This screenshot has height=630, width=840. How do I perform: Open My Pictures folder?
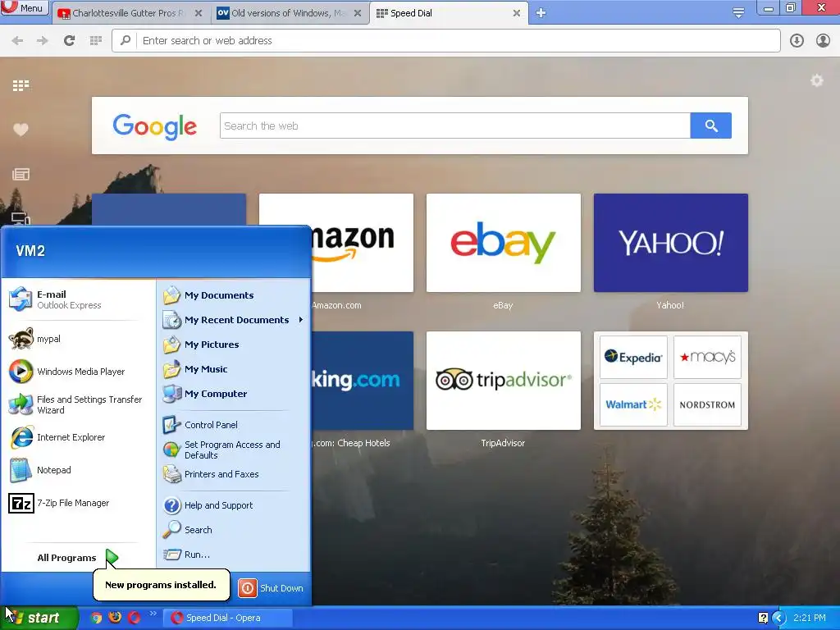[234, 345]
